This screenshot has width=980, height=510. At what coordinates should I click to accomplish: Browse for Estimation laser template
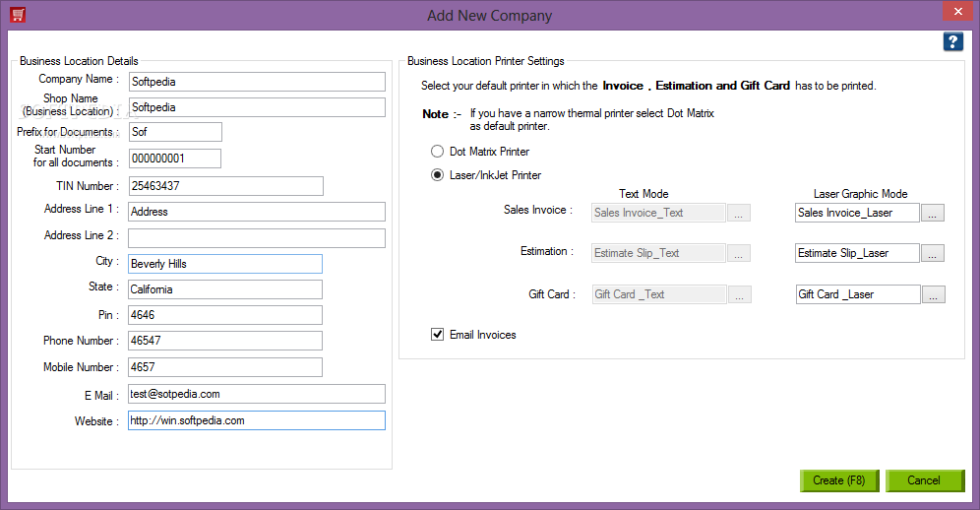coord(933,253)
